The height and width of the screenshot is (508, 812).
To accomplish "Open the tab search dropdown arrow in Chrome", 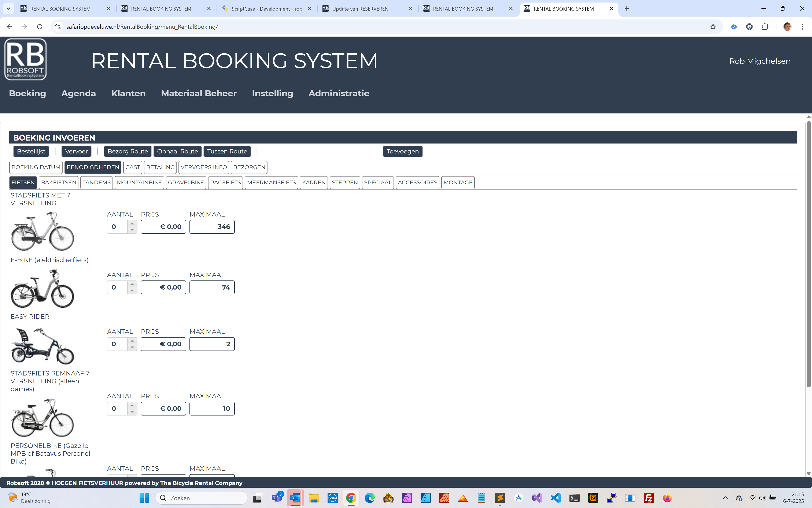I will click(x=8, y=8).
